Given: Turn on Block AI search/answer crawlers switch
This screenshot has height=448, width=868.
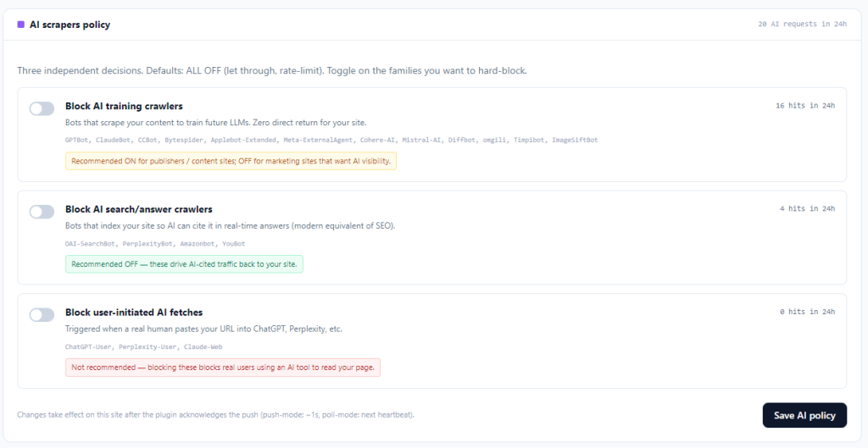Looking at the screenshot, I should (42, 212).
